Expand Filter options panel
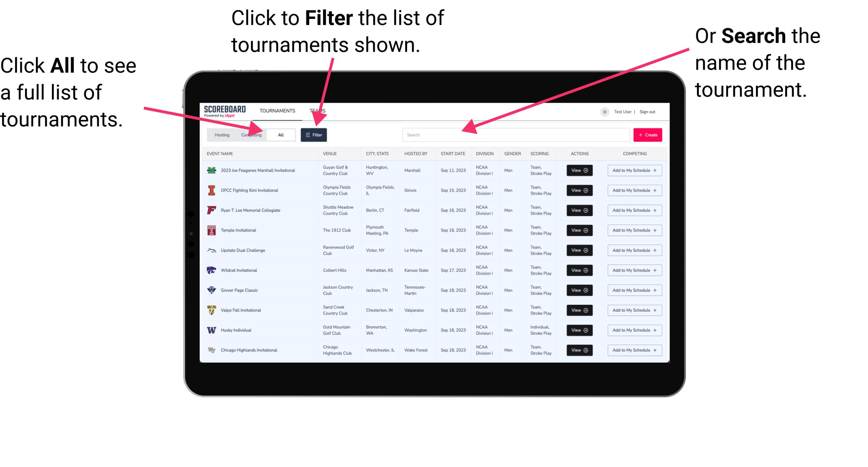This screenshot has width=868, height=467. click(x=314, y=134)
